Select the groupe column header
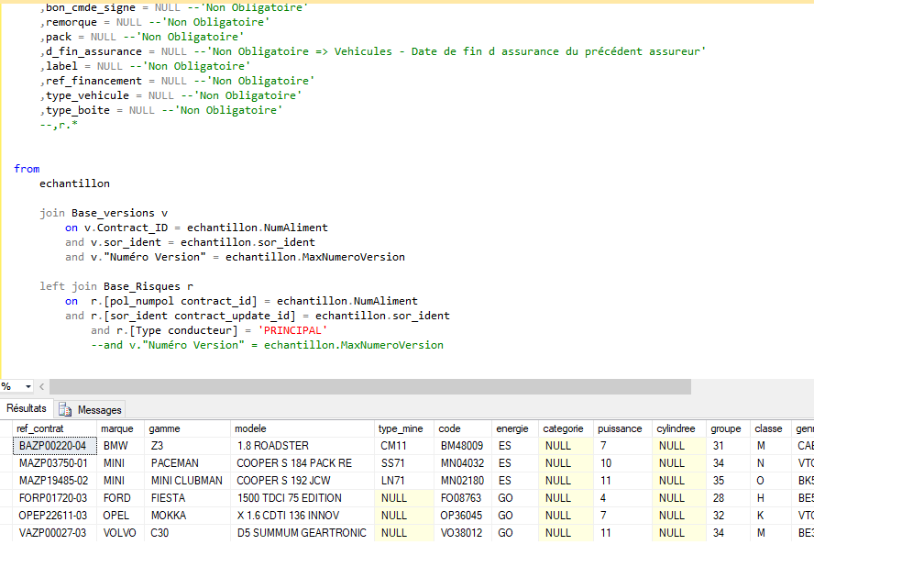Image resolution: width=924 pixels, height=578 pixels. point(728,428)
